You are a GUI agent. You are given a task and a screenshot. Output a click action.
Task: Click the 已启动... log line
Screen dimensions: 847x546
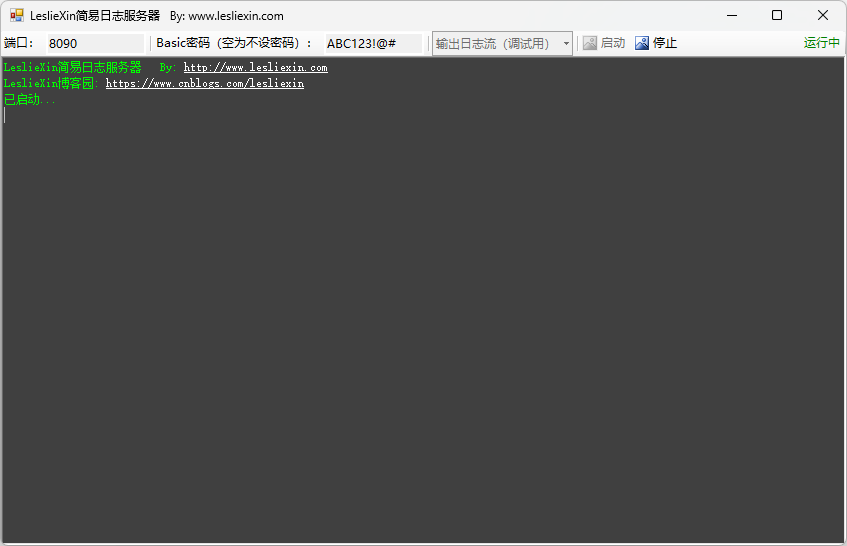coord(29,100)
